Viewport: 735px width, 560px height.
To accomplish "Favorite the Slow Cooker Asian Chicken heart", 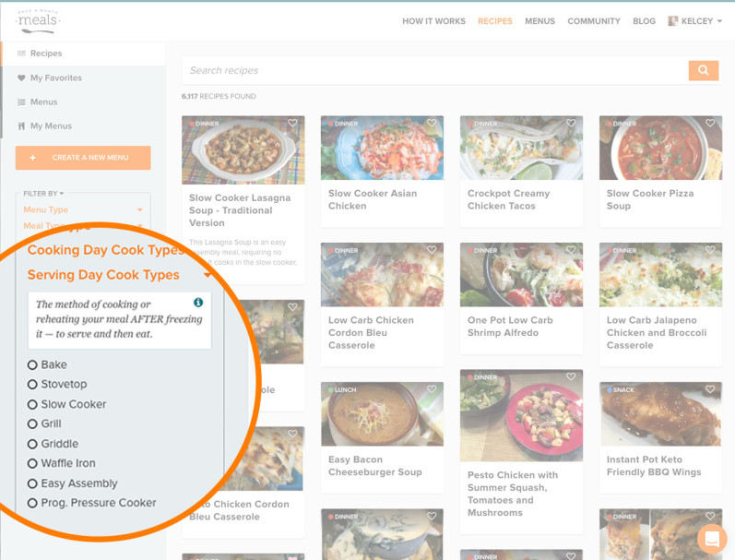I will [432, 123].
